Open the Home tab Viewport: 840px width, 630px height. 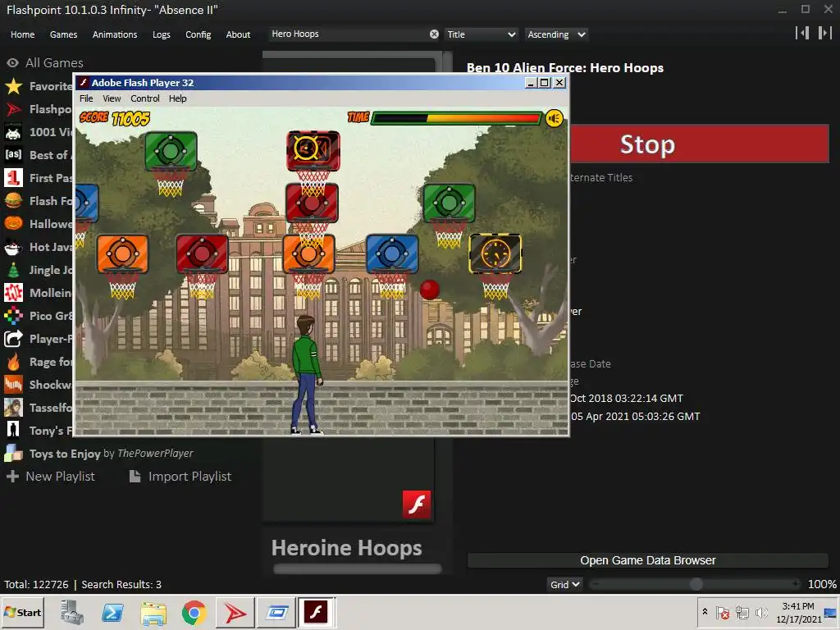point(22,34)
